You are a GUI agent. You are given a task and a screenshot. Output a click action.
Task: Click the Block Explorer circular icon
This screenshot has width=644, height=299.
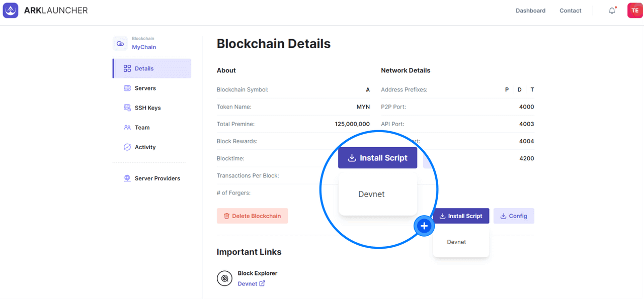point(224,278)
